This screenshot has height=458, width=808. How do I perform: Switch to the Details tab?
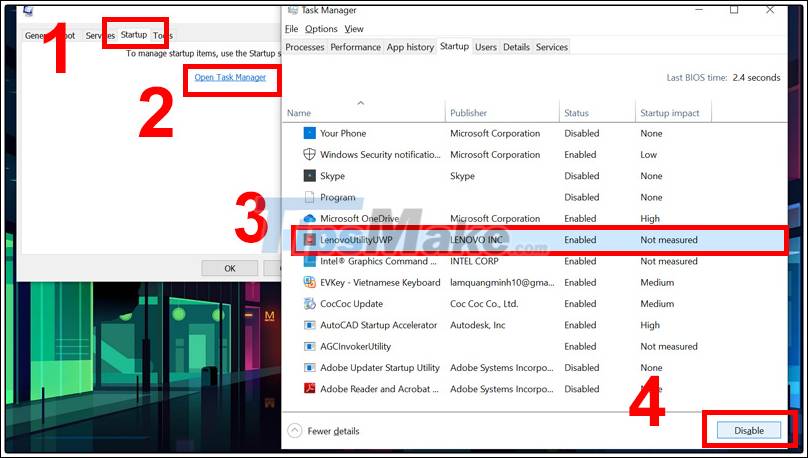pyautogui.click(x=516, y=47)
